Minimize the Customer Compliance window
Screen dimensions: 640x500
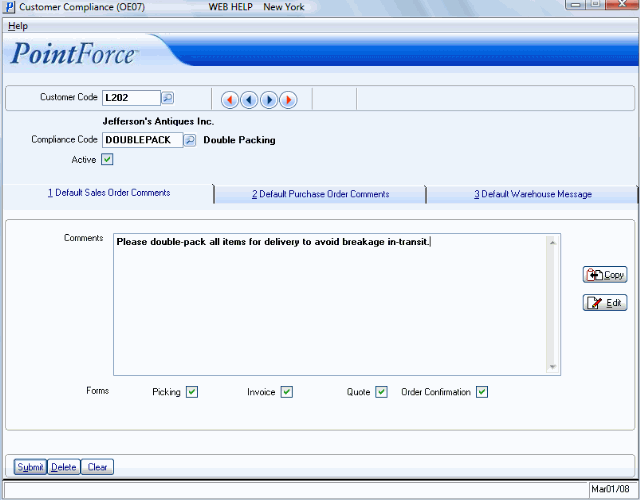click(x=576, y=4)
